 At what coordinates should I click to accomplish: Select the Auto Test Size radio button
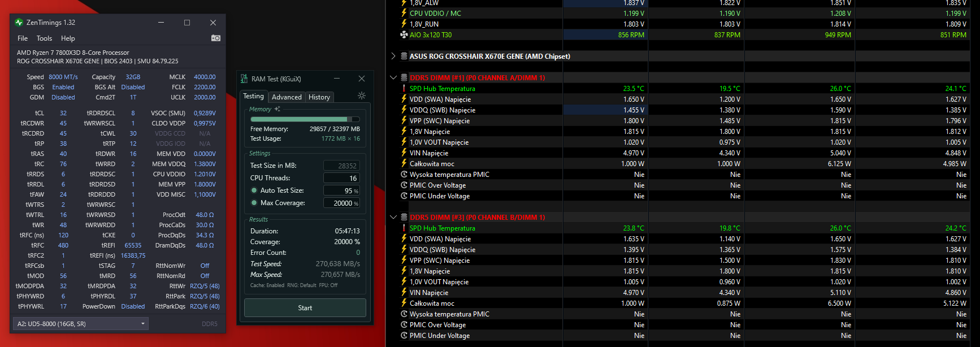pos(254,190)
